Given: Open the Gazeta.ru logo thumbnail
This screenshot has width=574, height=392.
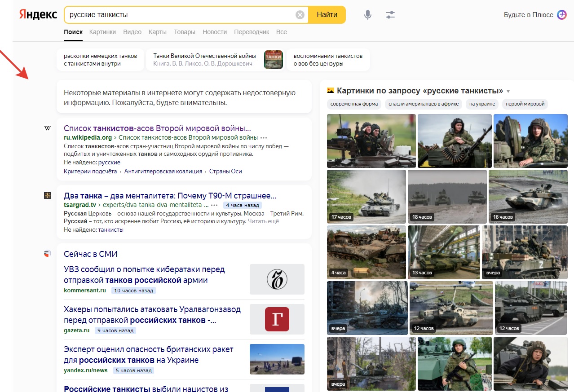Looking at the screenshot, I should click(277, 319).
